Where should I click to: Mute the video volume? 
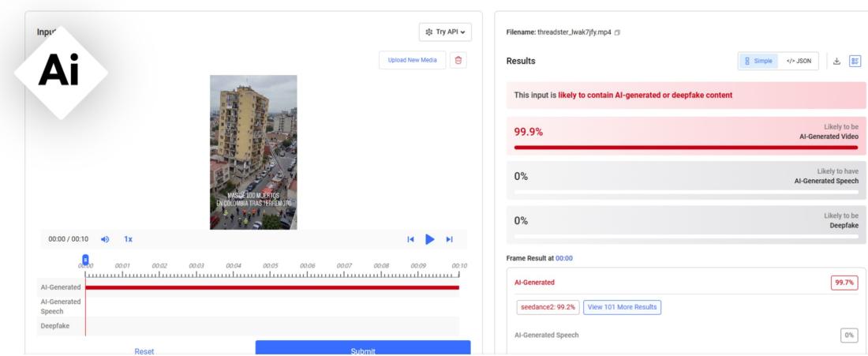pos(105,239)
